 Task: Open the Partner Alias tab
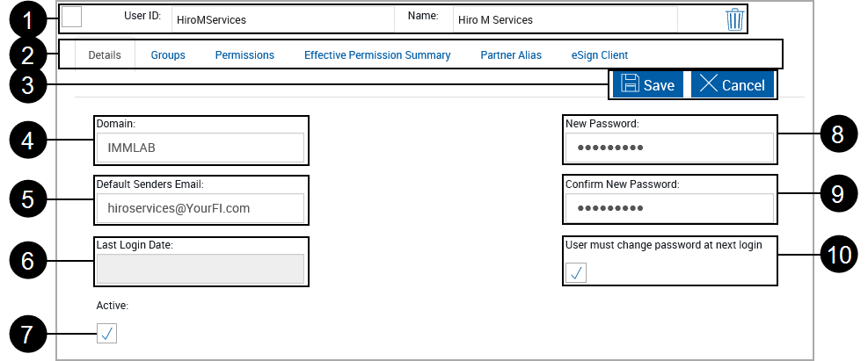[511, 55]
